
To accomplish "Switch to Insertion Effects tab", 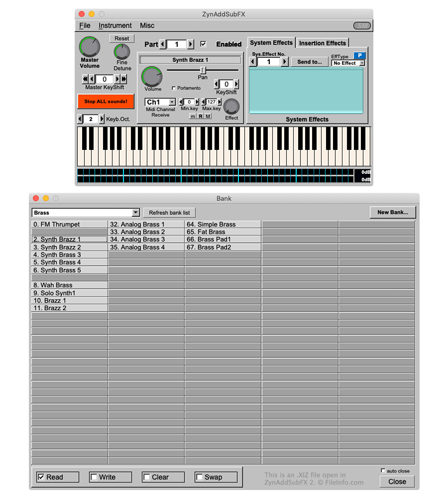I will click(x=322, y=43).
